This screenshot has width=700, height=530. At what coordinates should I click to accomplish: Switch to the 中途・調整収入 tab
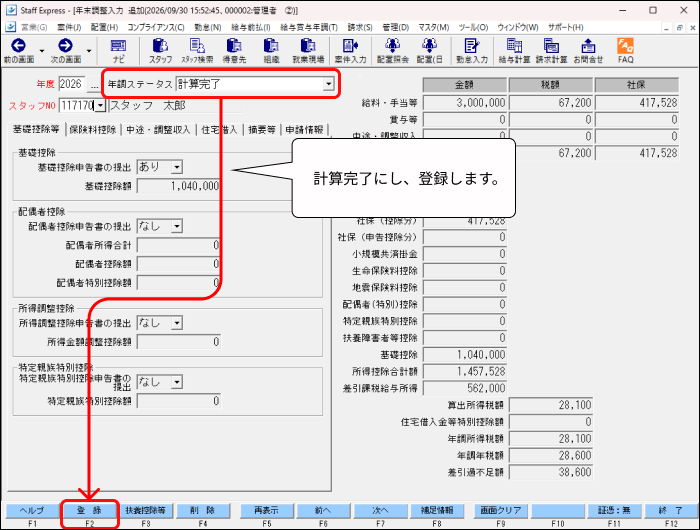[x=158, y=130]
